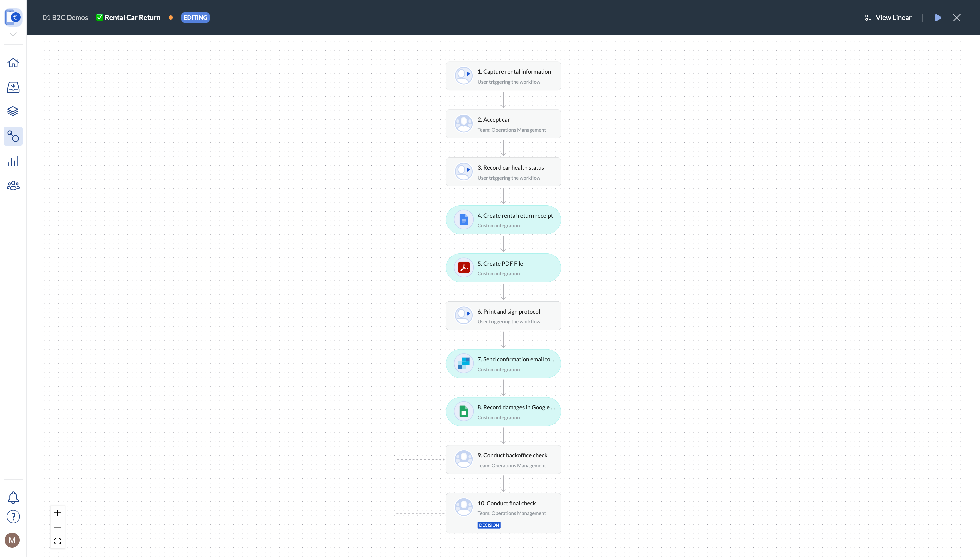The width and height of the screenshot is (980, 557).
Task: Click the app logo in the sidebar
Action: click(13, 17)
